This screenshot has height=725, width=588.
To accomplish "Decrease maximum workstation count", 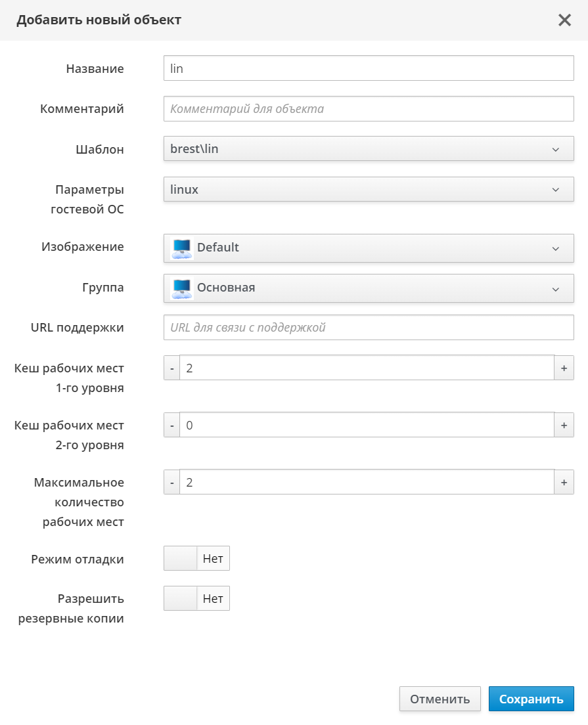I will click(x=171, y=483).
